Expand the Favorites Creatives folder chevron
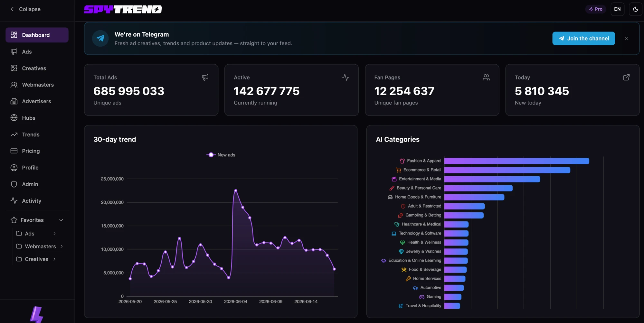The width and height of the screenshot is (644, 323). (x=54, y=259)
